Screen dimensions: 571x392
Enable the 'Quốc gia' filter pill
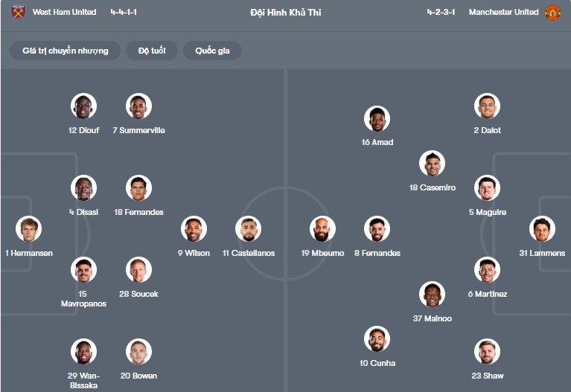point(212,51)
